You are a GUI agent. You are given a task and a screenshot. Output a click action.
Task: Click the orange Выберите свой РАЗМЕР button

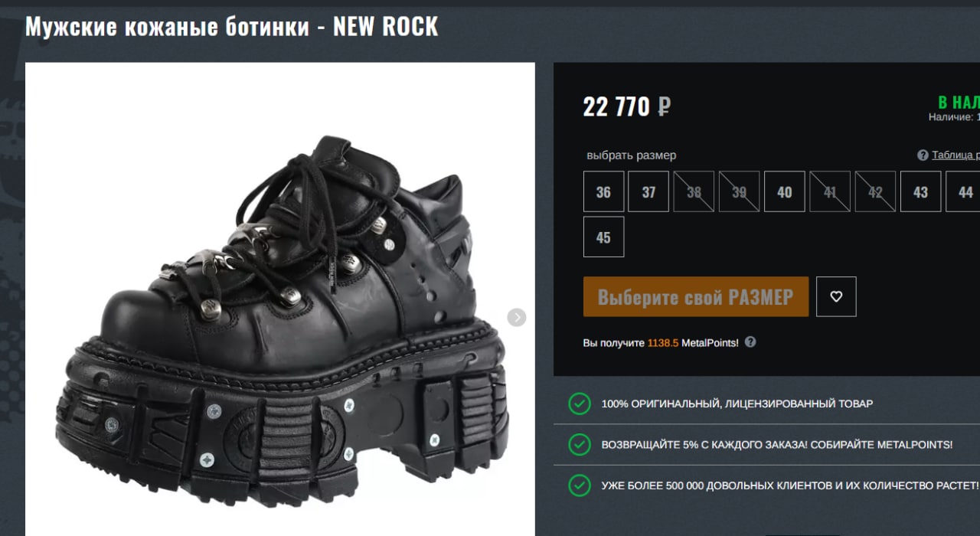pyautogui.click(x=696, y=296)
